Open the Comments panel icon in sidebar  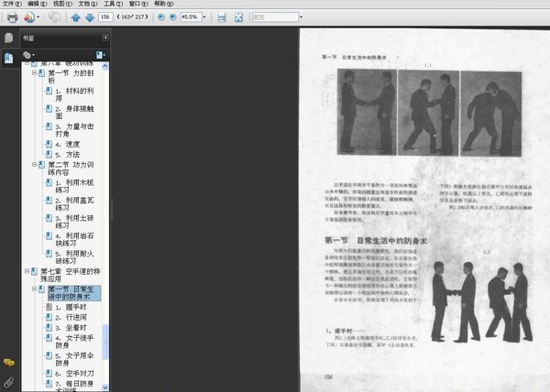(9, 362)
